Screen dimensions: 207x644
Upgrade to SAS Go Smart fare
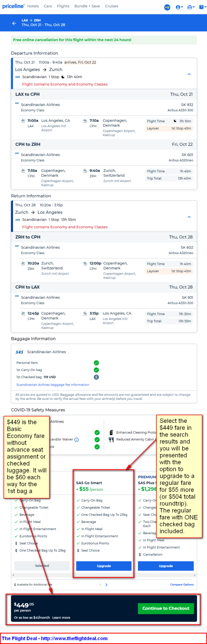(104, 566)
